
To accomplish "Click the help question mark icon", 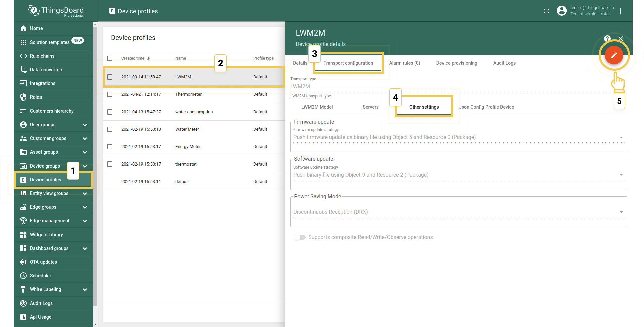I will pyautogui.click(x=607, y=39).
